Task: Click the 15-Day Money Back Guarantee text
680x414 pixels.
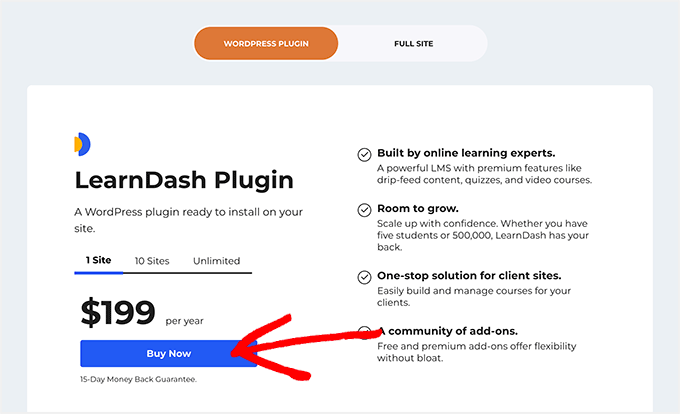Action: [138, 379]
